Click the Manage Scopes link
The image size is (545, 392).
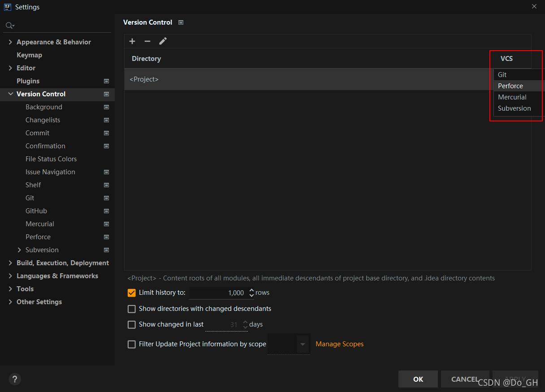coord(340,344)
